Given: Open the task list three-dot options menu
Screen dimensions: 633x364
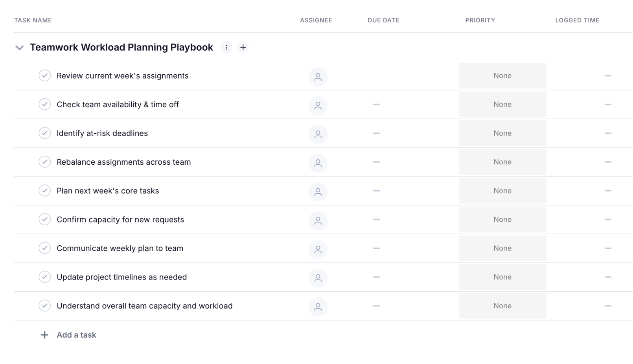Looking at the screenshot, I should pos(226,47).
